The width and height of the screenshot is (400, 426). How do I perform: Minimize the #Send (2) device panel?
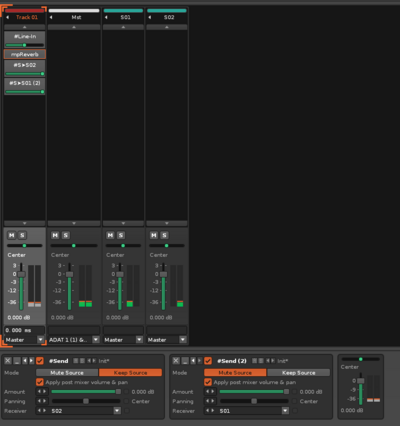click(185, 361)
